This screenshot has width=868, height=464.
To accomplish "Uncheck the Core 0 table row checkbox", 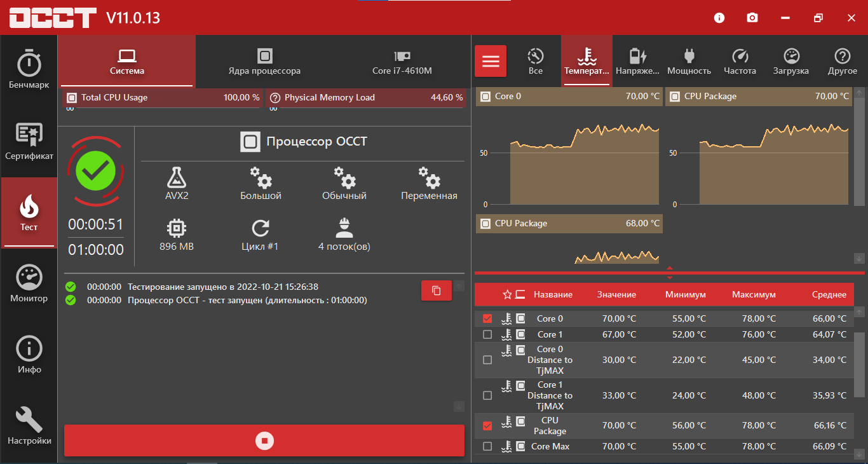I will (487, 318).
